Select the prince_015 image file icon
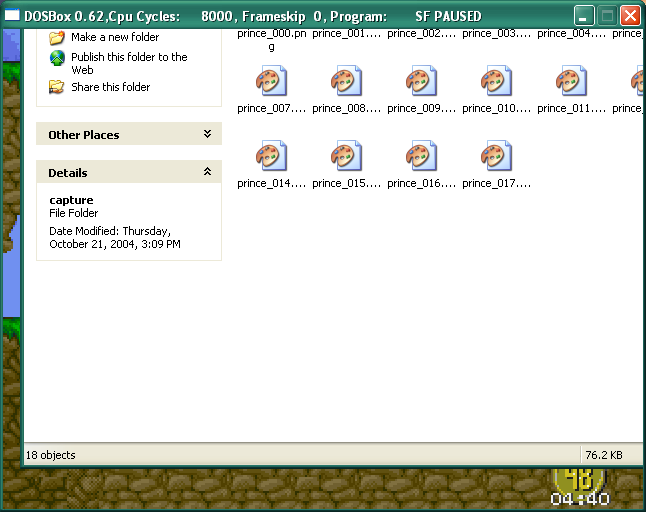This screenshot has height=512, width=646. (346, 156)
